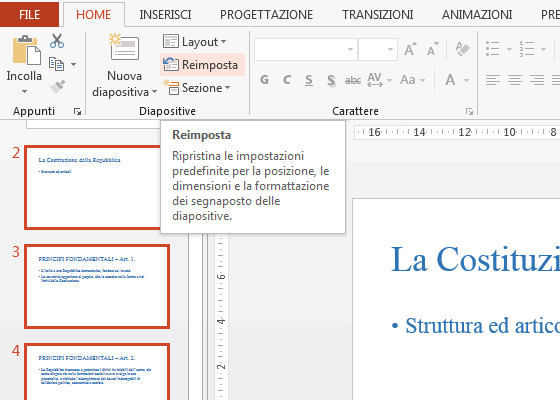Copy with the Copia icon
Viewport: 560px width, 400px height.
tap(56, 64)
